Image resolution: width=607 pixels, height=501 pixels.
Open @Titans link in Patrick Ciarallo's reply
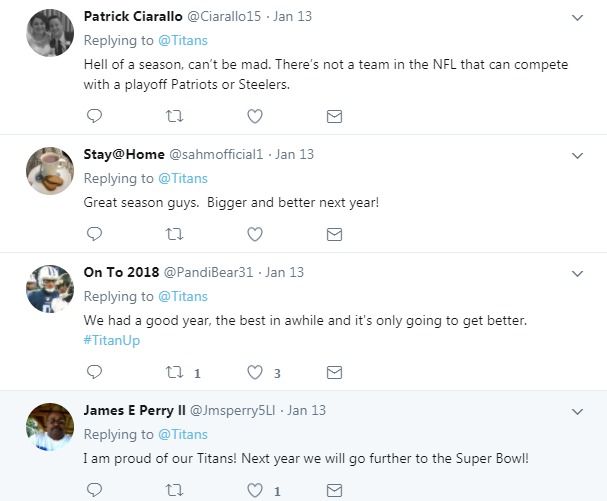[x=183, y=41]
